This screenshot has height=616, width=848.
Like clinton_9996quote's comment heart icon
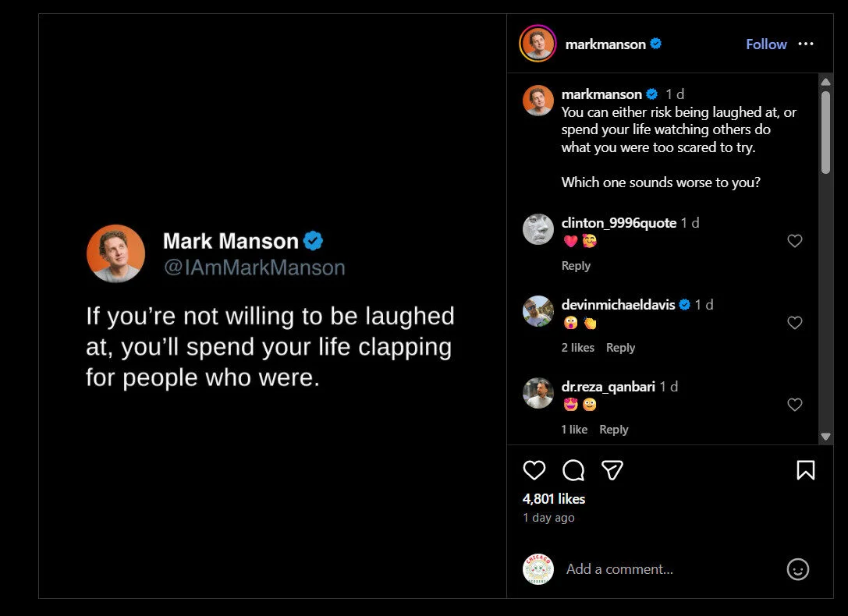(795, 241)
